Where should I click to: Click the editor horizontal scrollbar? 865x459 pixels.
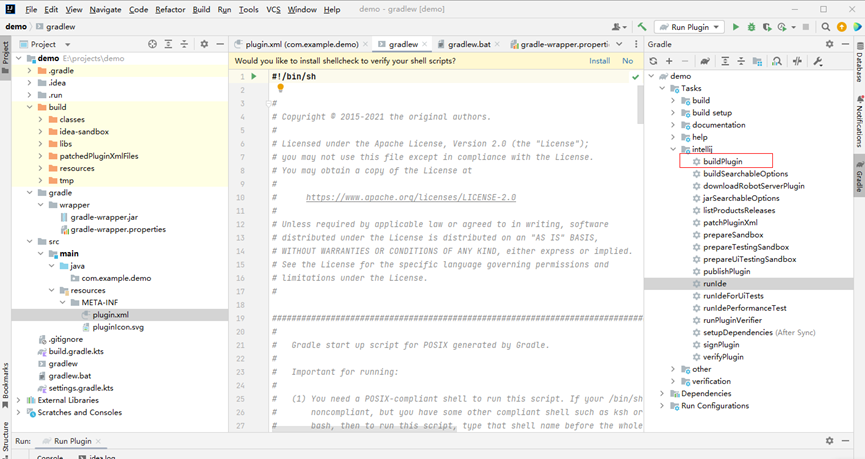[x=363, y=429]
